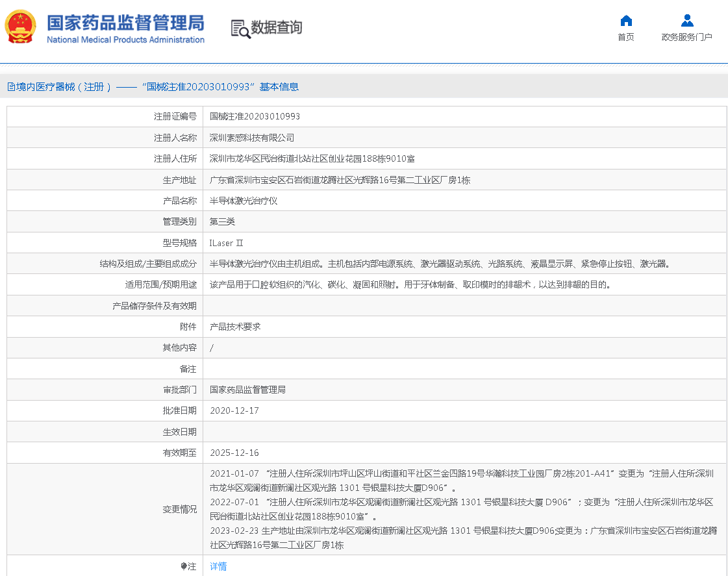The height and width of the screenshot is (576, 728).
Task: Open 数据查询 data query section
Action: pyautogui.click(x=273, y=27)
